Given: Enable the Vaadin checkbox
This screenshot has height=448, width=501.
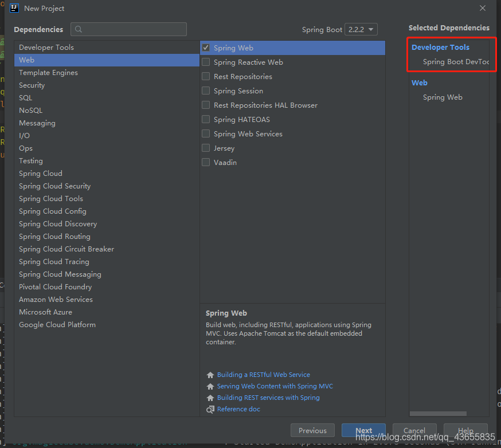Looking at the screenshot, I should pos(206,162).
